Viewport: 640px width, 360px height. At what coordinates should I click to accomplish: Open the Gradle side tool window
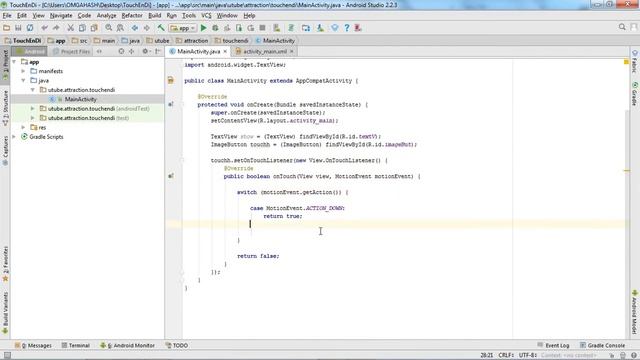point(635,93)
